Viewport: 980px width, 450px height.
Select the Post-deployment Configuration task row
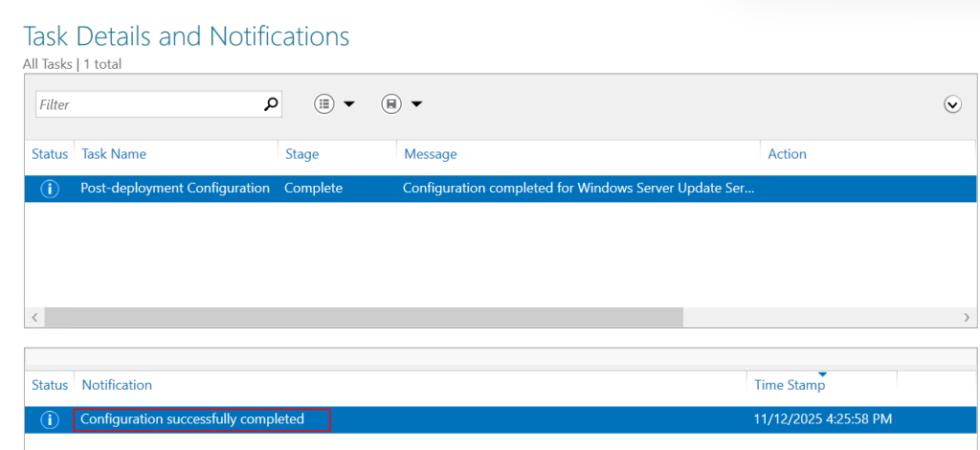click(x=175, y=189)
